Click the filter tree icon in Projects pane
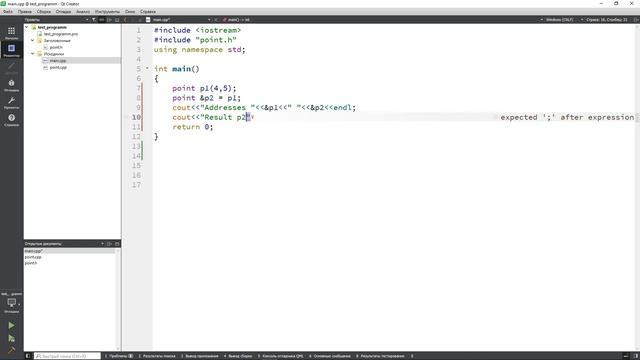Viewport: 640px width, 360px height. coord(94,20)
